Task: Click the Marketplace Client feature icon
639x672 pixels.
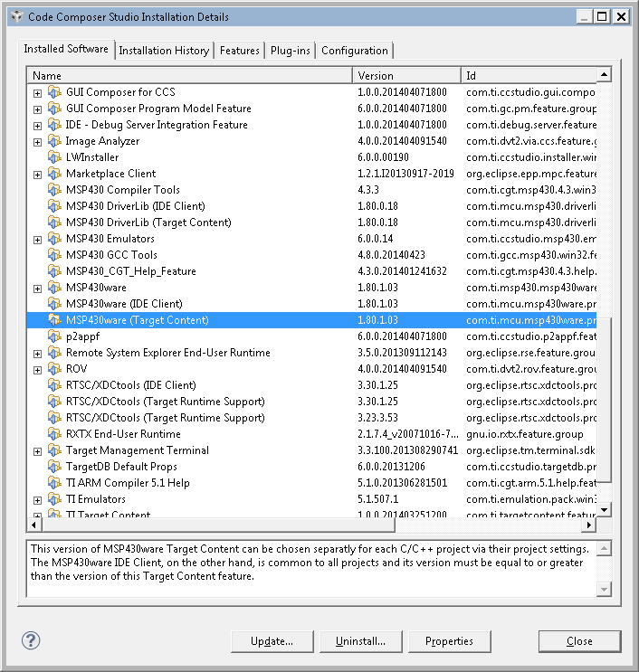Action: point(54,174)
